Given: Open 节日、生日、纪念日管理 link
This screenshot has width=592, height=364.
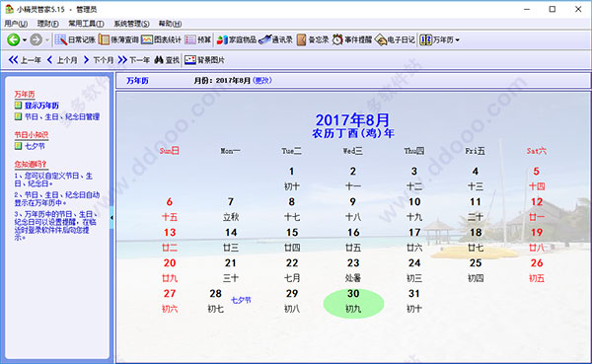Looking at the screenshot, I should (x=62, y=116).
